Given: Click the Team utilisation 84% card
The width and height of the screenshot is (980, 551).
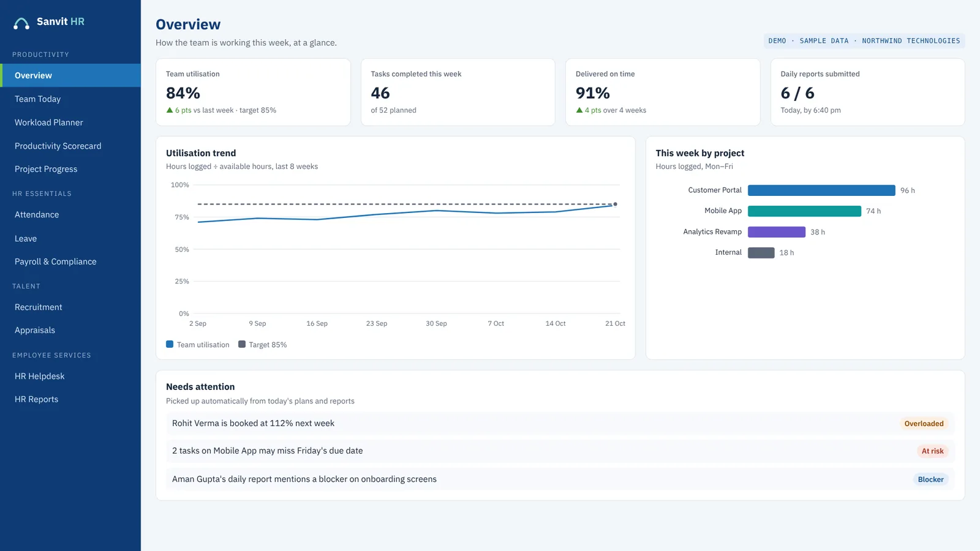Looking at the screenshot, I should 253,92.
